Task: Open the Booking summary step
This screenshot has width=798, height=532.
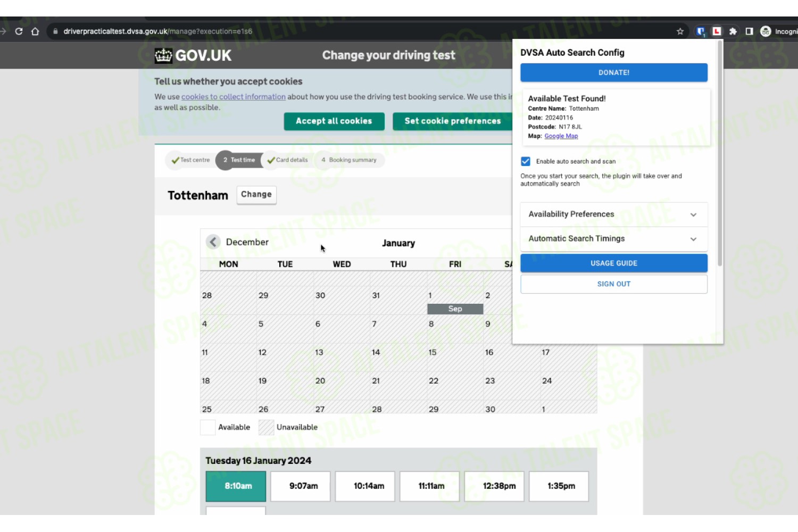Action: click(x=349, y=160)
